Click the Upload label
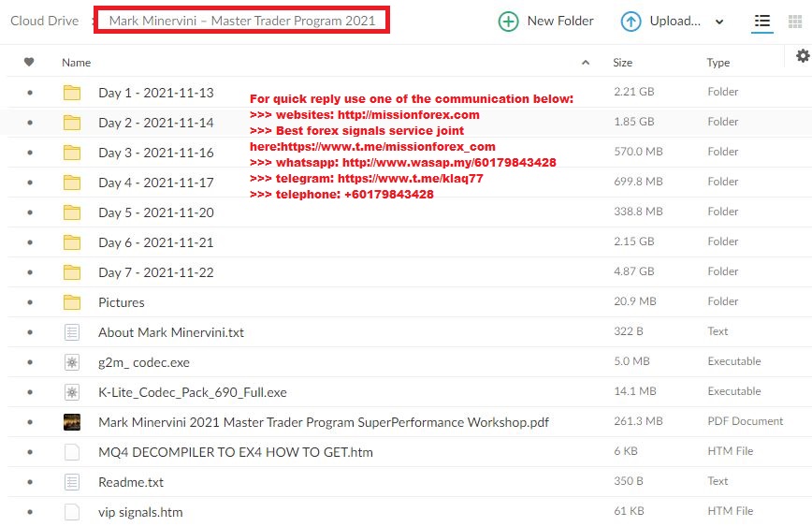Viewport: 812px width, 527px height. 675,21
